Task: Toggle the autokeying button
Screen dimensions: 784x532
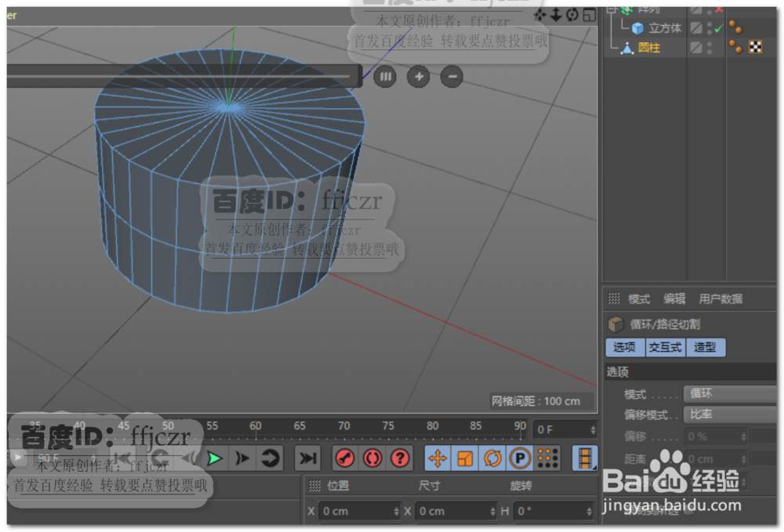Action: pyautogui.click(x=372, y=458)
